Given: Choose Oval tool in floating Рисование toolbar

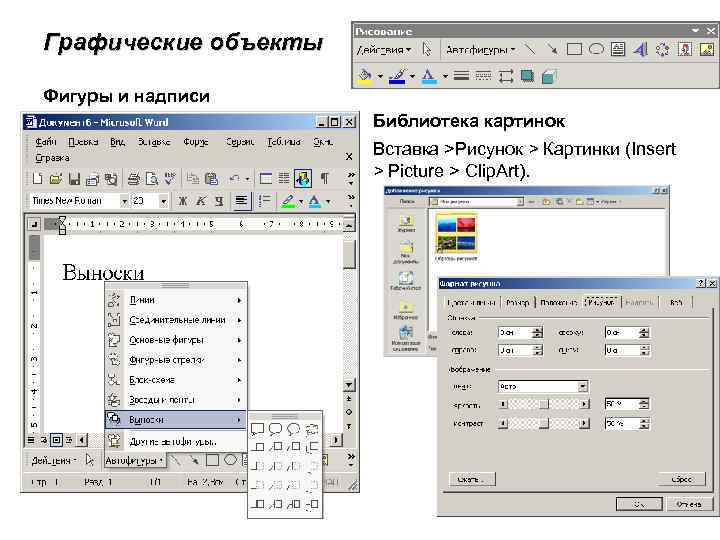Looking at the screenshot, I should [596, 49].
